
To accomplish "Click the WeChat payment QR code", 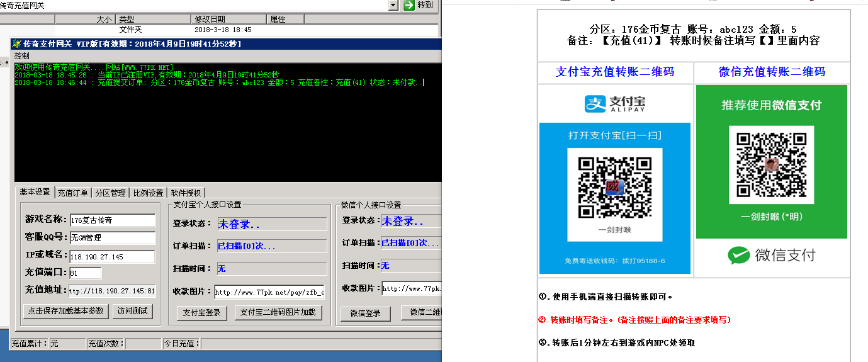I will coord(771,165).
